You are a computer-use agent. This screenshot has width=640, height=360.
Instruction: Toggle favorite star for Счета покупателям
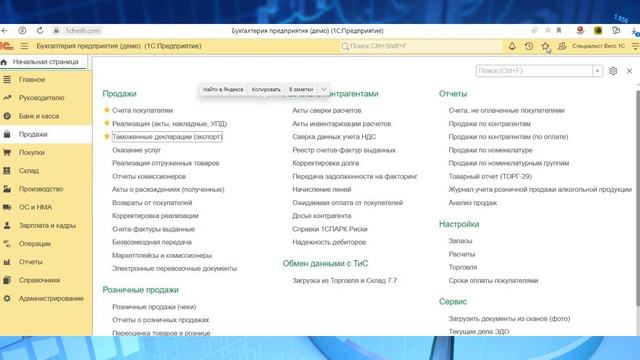click(x=107, y=110)
